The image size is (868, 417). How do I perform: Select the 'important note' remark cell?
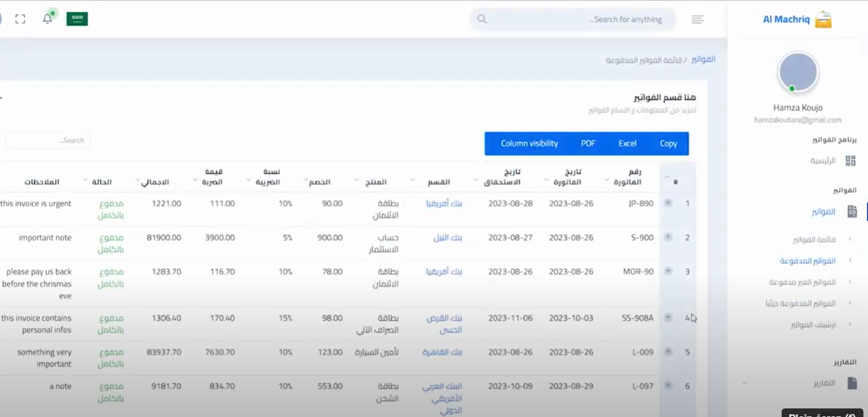(x=45, y=238)
